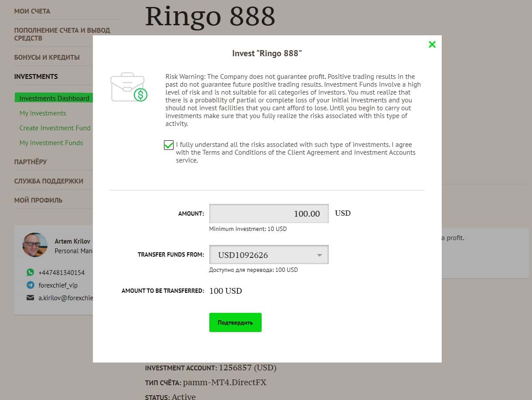Open the Transfer Funds From dropdown
The height and width of the screenshot is (400, 532).
tap(269, 255)
